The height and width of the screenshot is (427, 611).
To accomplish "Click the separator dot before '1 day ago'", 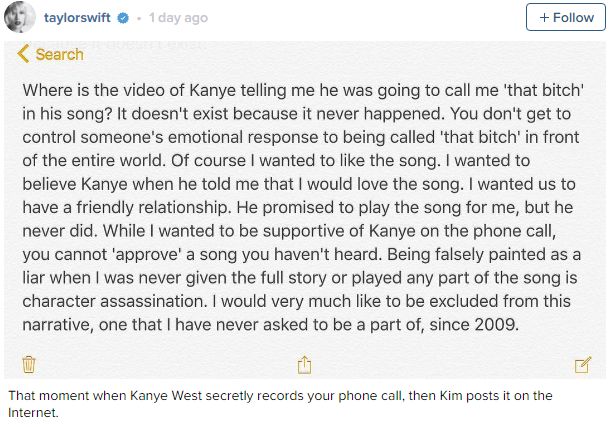I will pyautogui.click(x=139, y=18).
